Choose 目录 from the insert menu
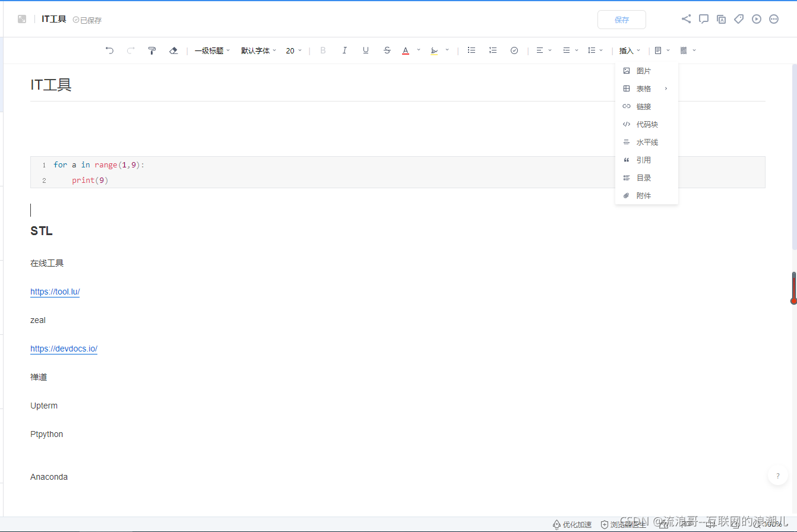This screenshot has width=797, height=532. 647,178
